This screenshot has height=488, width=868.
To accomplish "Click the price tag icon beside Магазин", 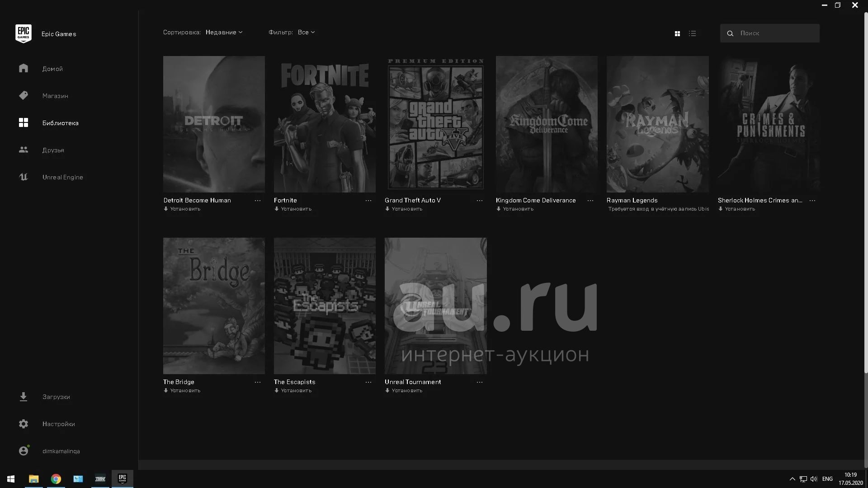I will click(24, 95).
